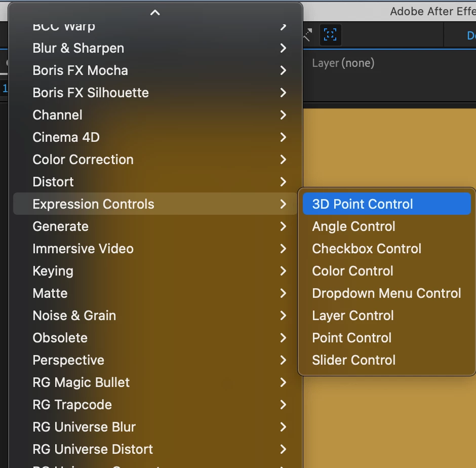Select Checkbox Control effect
This screenshot has width=476, height=468.
click(x=386, y=248)
